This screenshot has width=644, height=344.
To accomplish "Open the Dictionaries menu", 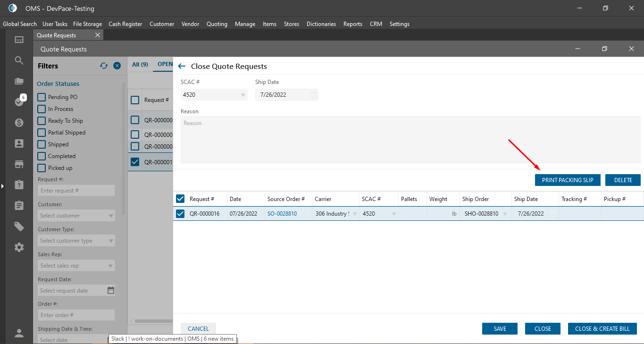I will coord(321,24).
